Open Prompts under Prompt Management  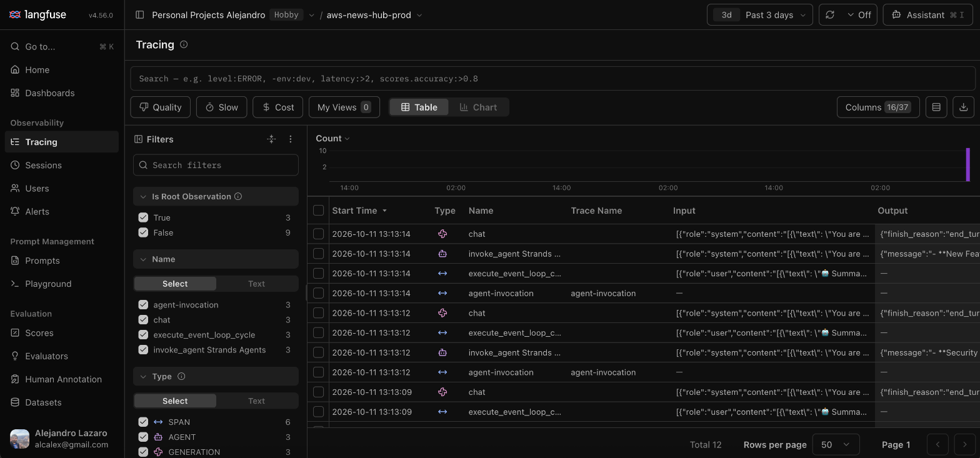(61, 261)
